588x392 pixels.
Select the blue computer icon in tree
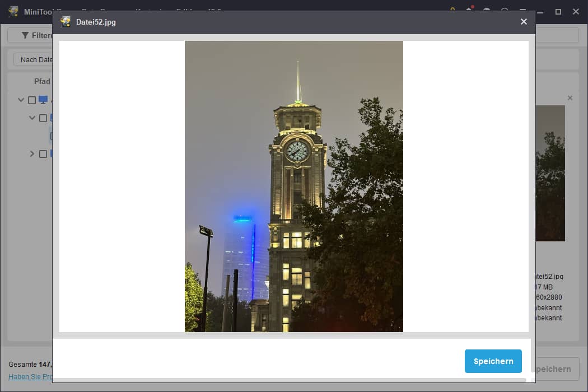tap(43, 100)
